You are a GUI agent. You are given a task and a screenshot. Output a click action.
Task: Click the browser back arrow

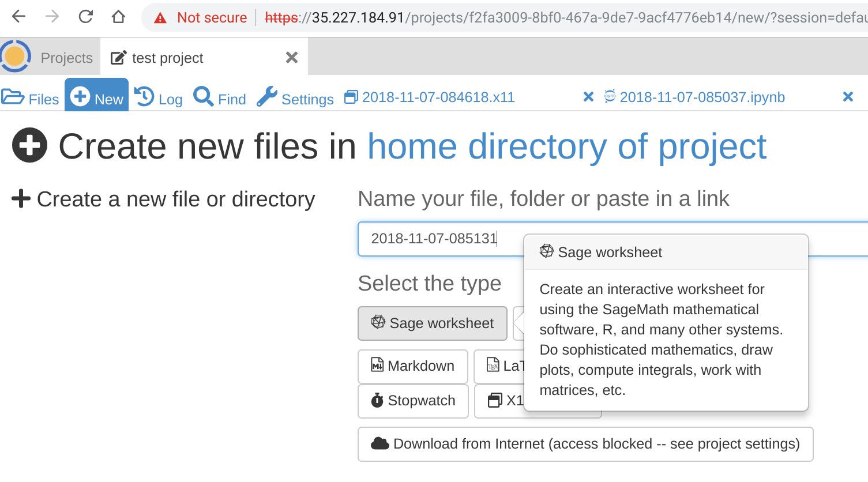(x=19, y=17)
